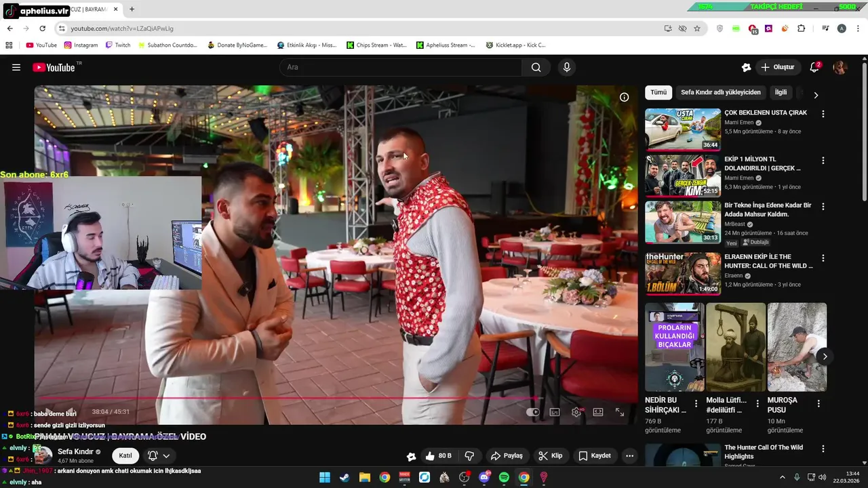Open new Chrome tab with plus

(132, 9)
